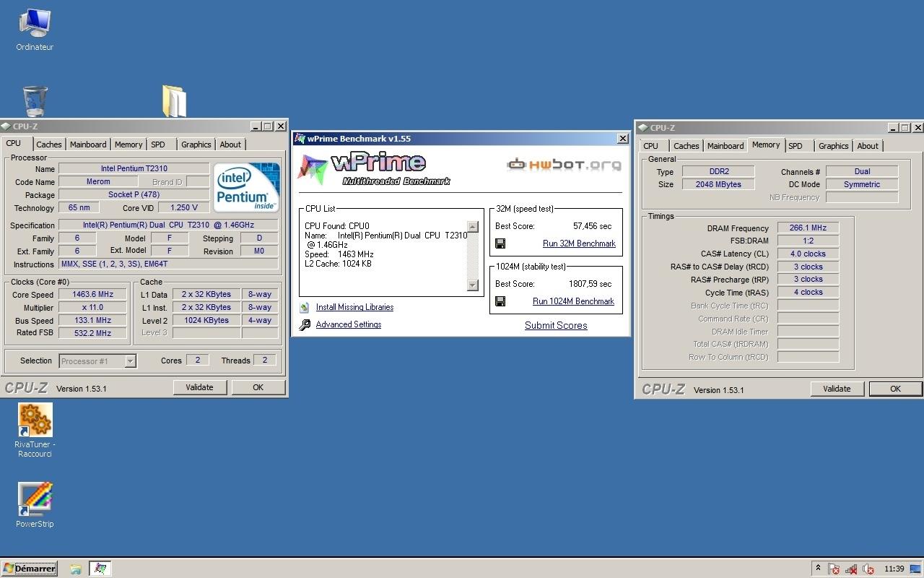Click OK in right CPU-Z Memory window

895,389
